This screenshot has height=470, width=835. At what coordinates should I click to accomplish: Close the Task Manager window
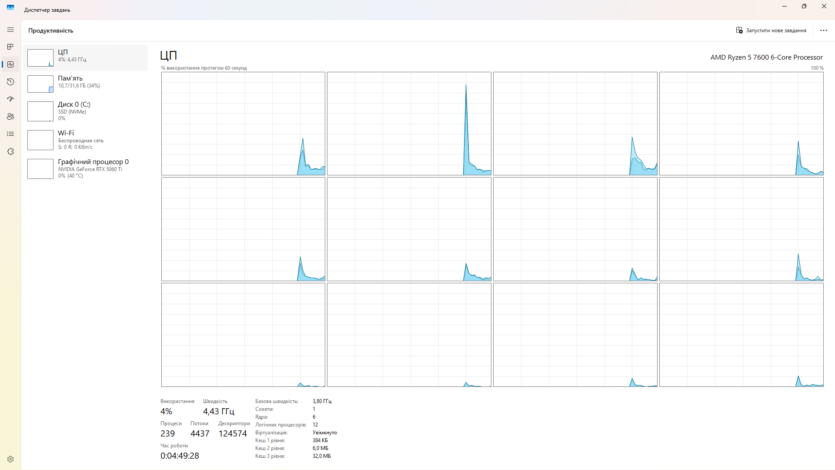(x=824, y=6)
